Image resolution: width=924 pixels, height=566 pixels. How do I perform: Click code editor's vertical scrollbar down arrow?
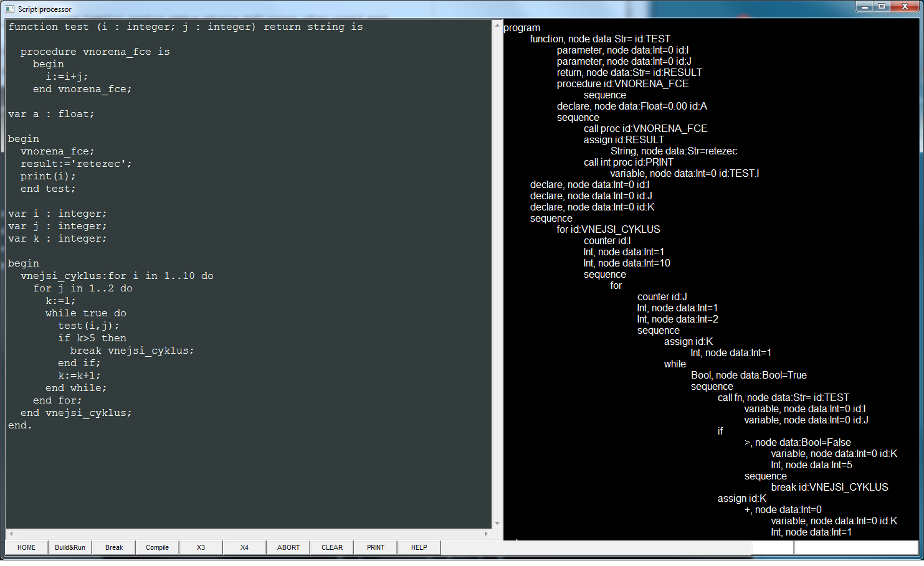pyautogui.click(x=497, y=524)
